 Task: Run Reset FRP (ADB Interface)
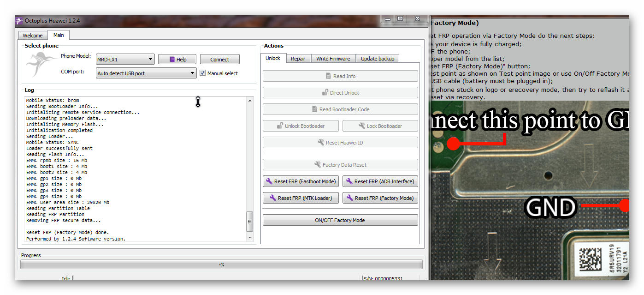click(x=380, y=181)
